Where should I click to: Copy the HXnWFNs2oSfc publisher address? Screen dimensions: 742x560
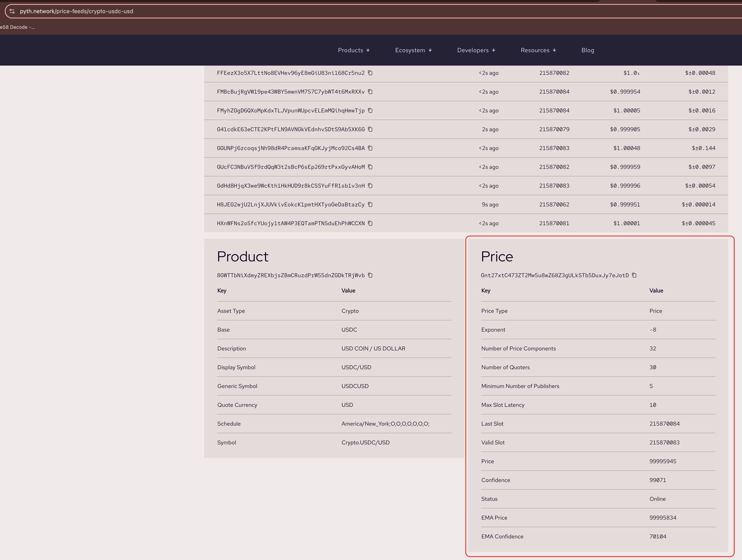coord(370,223)
